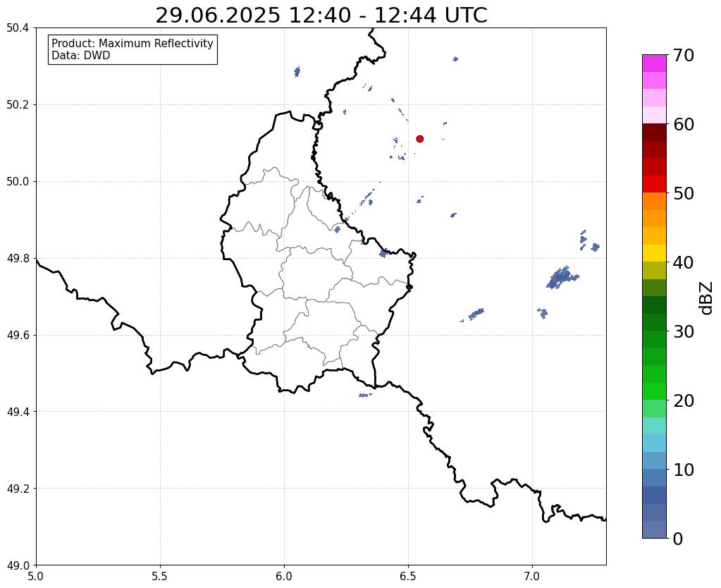Click the longitude tick label "5.0"
This screenshot has height=588, width=721.
36,577
